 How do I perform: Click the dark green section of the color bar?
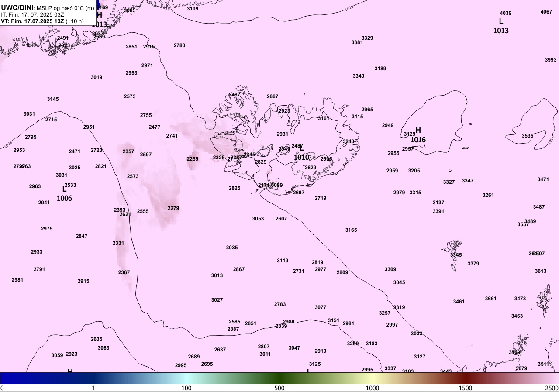pyautogui.click(x=279, y=378)
